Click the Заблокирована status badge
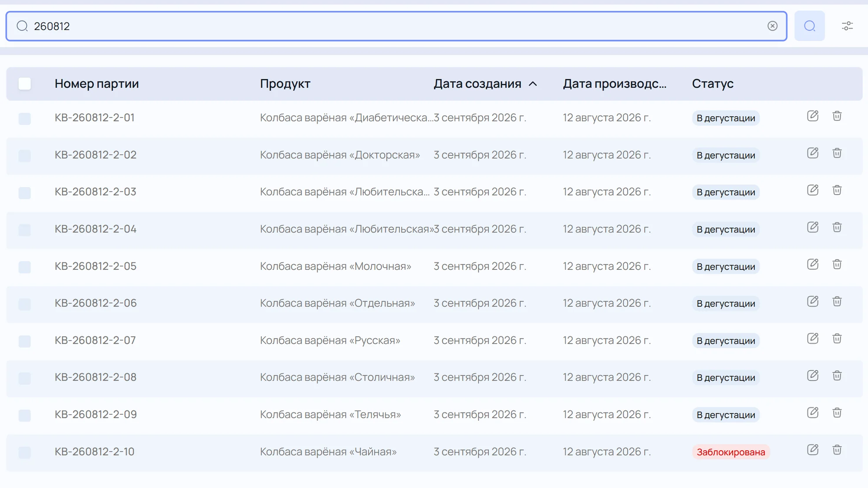Viewport: 868px width, 488px height. pos(731,452)
